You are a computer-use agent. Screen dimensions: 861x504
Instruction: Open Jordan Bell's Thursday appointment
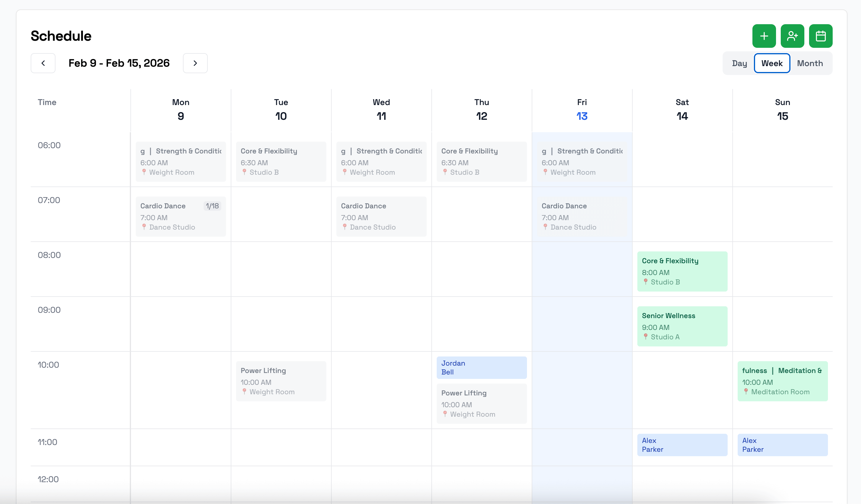click(x=482, y=367)
